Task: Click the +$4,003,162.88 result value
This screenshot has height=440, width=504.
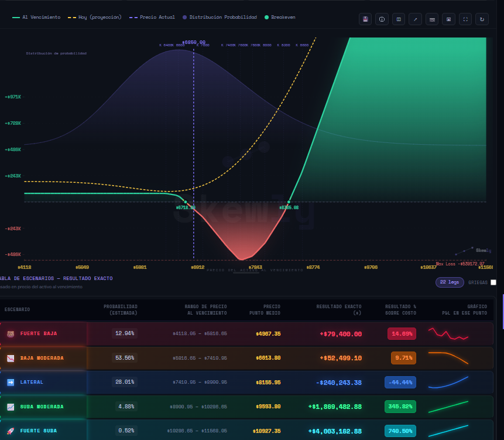Action: pyautogui.click(x=335, y=431)
